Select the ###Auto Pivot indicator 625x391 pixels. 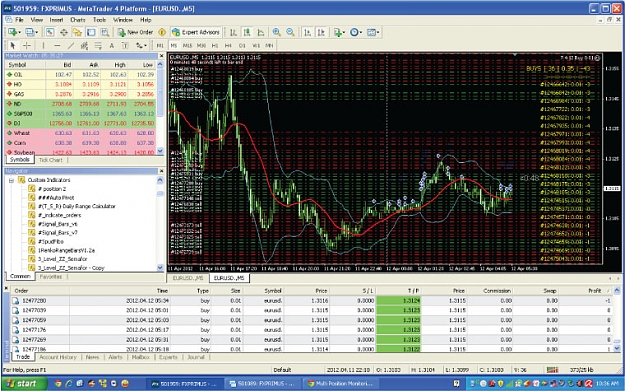tap(56, 198)
